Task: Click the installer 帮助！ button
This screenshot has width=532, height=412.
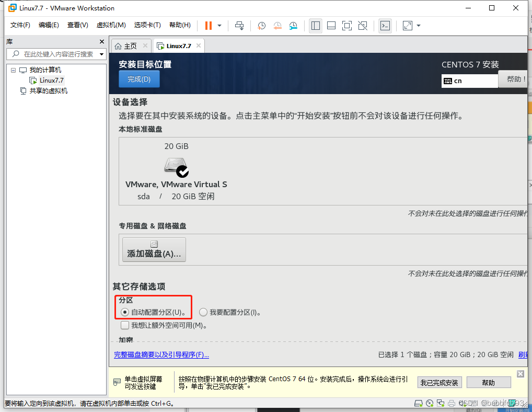Action: 514,79
